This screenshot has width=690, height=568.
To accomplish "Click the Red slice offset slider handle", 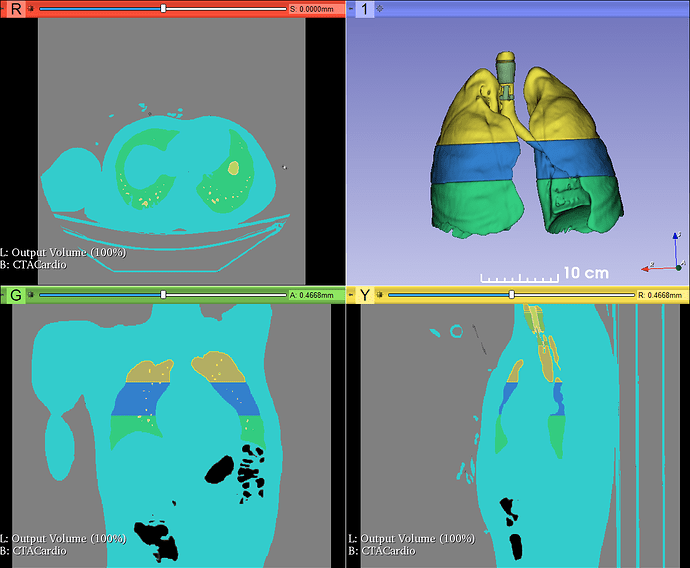I will coord(163,9).
